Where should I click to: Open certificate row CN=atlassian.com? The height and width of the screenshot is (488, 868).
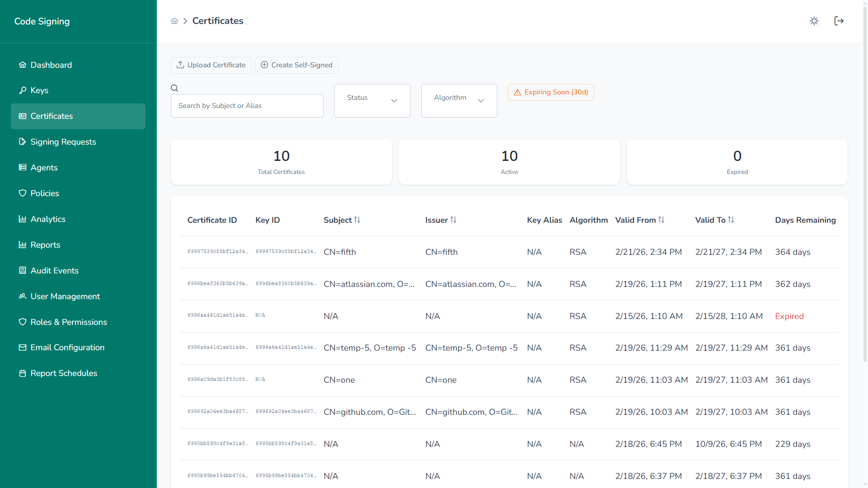(369, 284)
